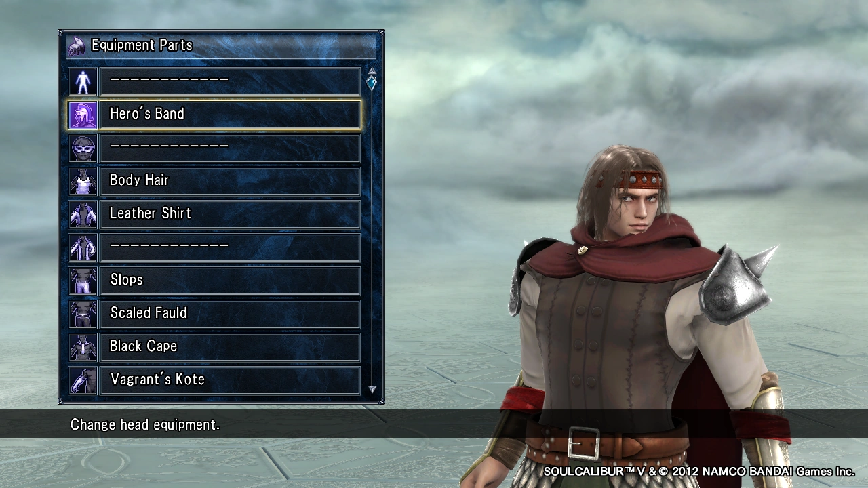Select the Leather Shirt entry
The width and height of the screenshot is (868, 488).
pyautogui.click(x=230, y=214)
